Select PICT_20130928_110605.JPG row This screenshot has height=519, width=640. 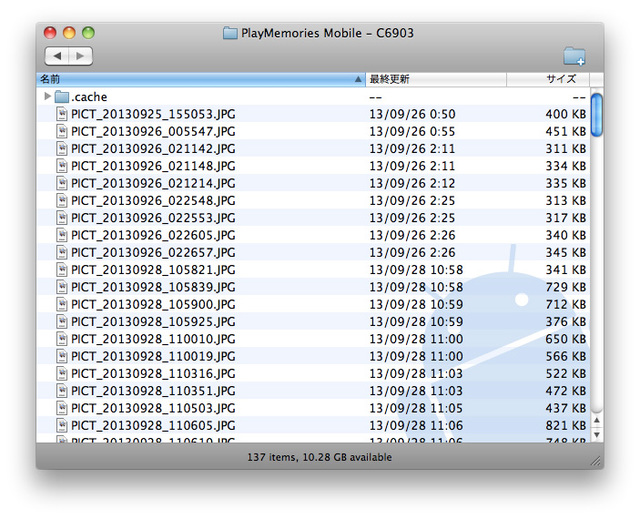click(300, 425)
